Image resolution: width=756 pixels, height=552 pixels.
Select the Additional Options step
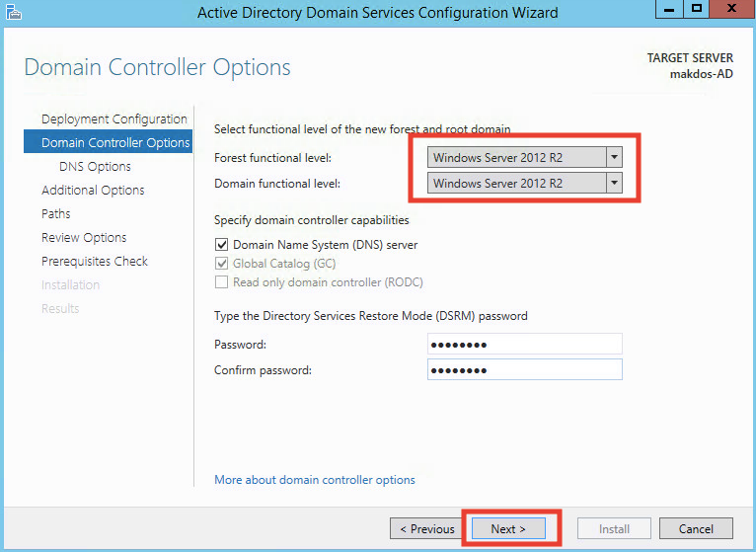point(93,191)
